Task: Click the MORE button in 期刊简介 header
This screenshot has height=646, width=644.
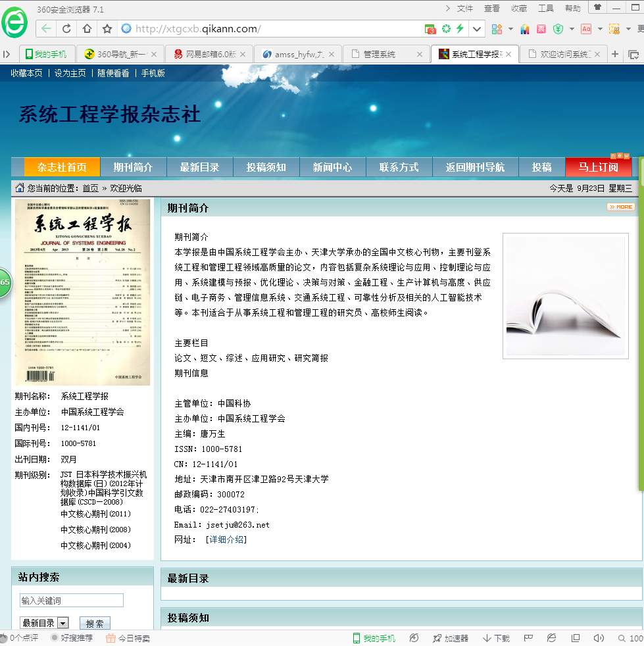Action: pos(621,207)
